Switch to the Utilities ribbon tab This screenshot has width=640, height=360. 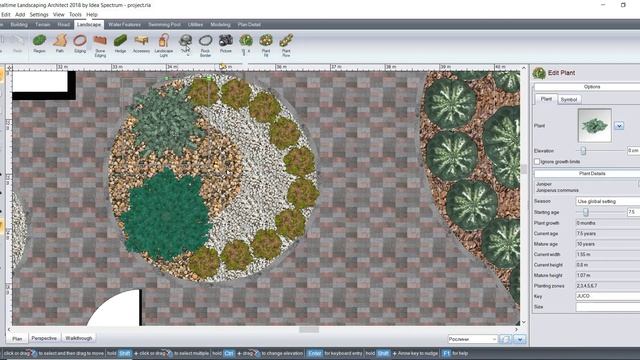(x=196, y=24)
